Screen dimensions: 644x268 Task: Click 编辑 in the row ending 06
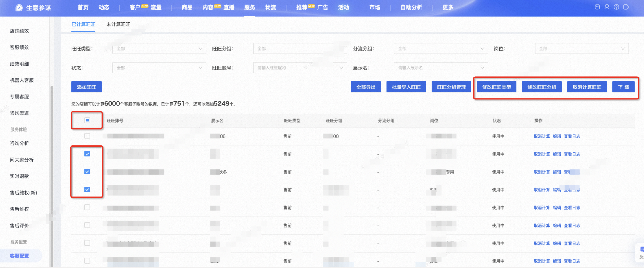(557, 136)
